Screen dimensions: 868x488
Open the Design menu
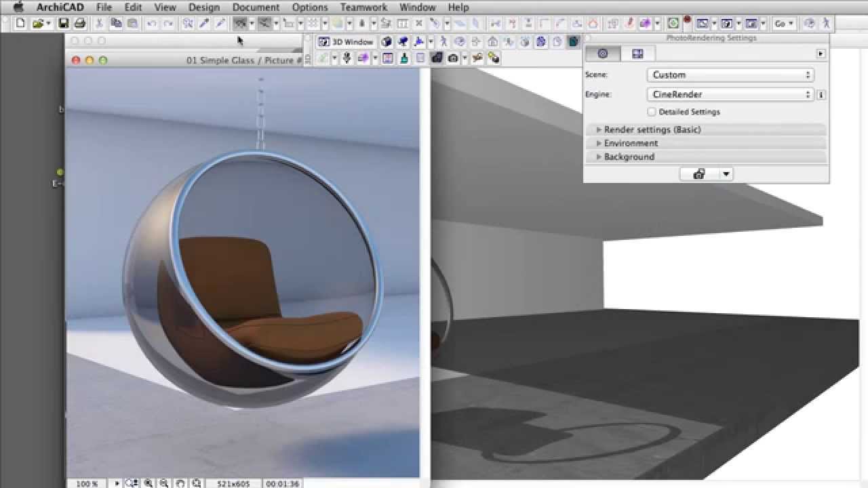[204, 7]
